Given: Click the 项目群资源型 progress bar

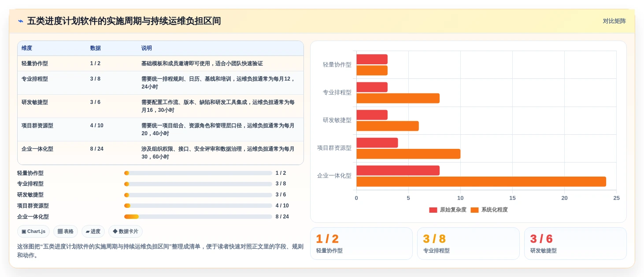Looking at the screenshot, I should (198, 206).
